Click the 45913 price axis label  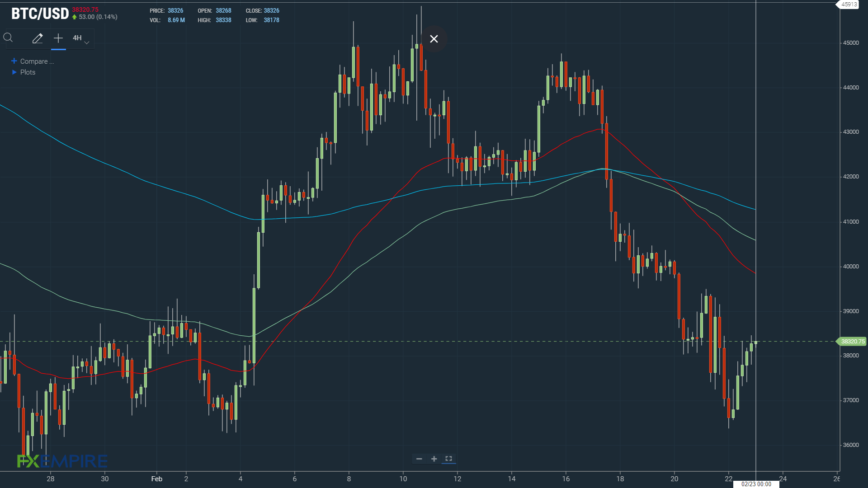(x=849, y=5)
